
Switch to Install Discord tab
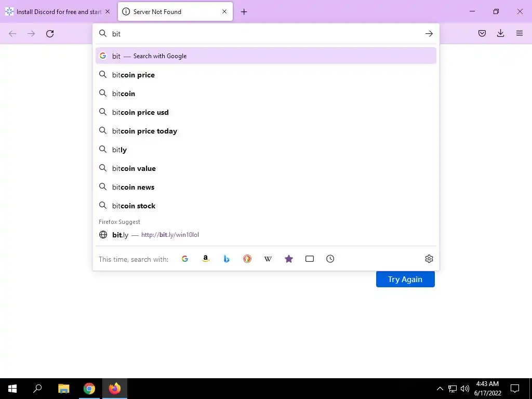pyautogui.click(x=58, y=11)
